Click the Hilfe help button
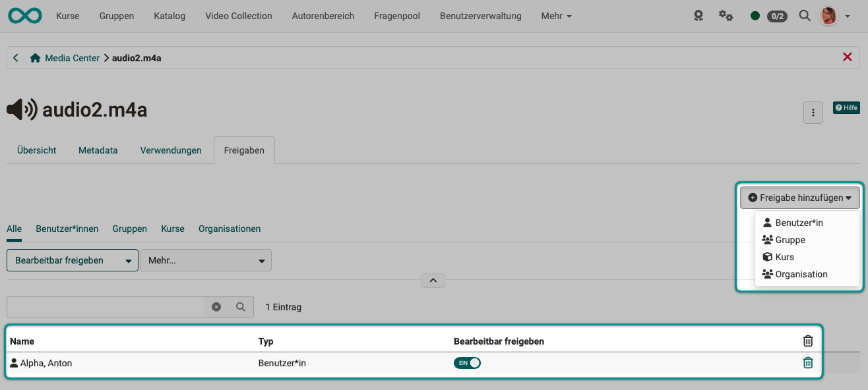 846,108
